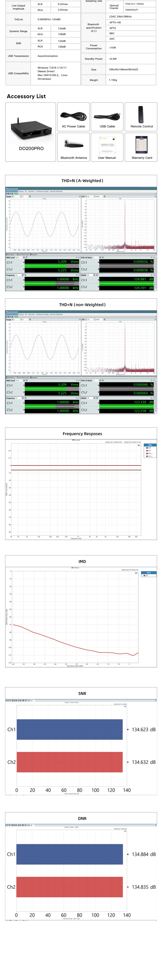
Task: Click the 189x45x186mm(WxHxD) size value
Action: (124, 70)
